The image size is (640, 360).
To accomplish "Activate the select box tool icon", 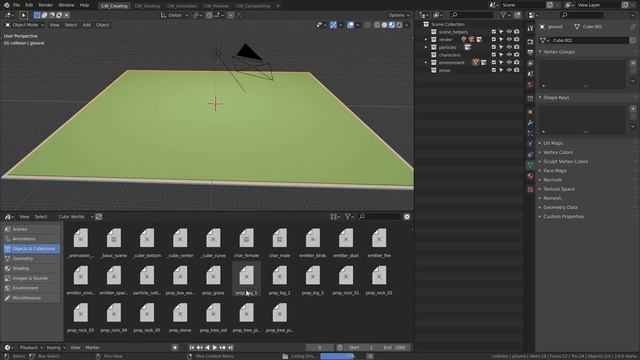I will [x=23, y=15].
